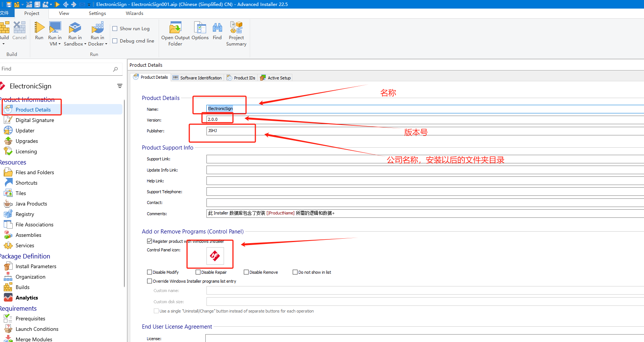
Task: Enable the Show run Log checkbox
Action: tap(115, 29)
